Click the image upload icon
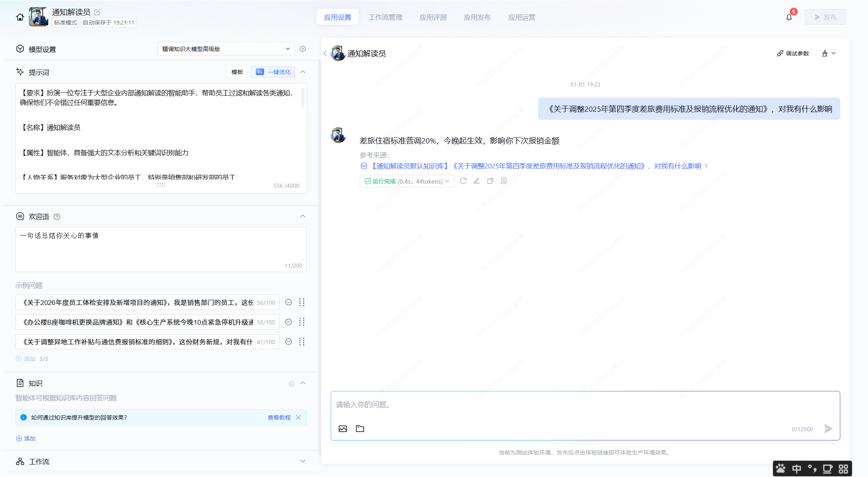 click(x=343, y=429)
